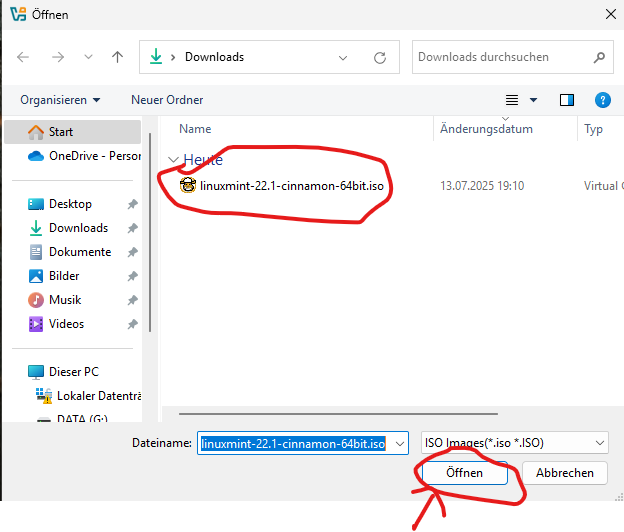Open Musik in the sidebar
The height and width of the screenshot is (532, 624).
point(65,300)
